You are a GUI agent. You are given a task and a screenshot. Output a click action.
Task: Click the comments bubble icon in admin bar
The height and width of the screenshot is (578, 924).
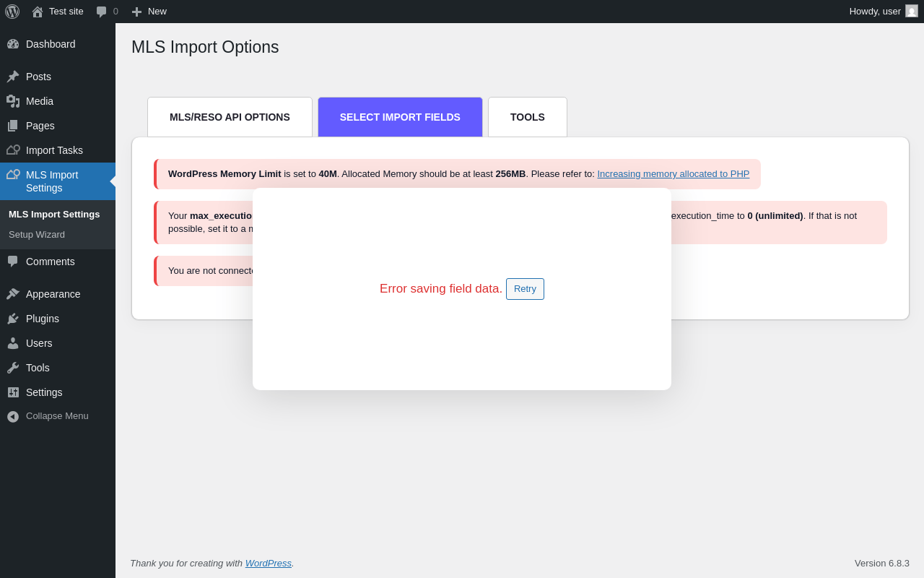coord(101,12)
